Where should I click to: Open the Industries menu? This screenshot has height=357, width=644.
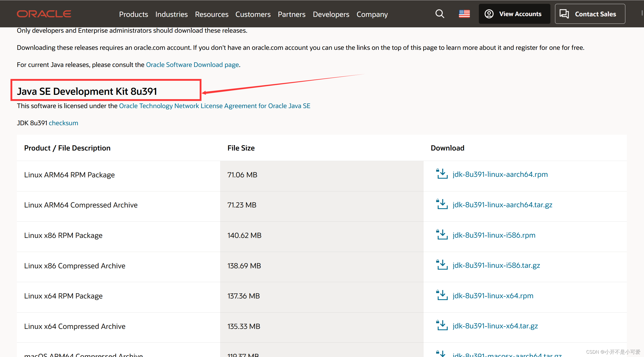pyautogui.click(x=171, y=14)
